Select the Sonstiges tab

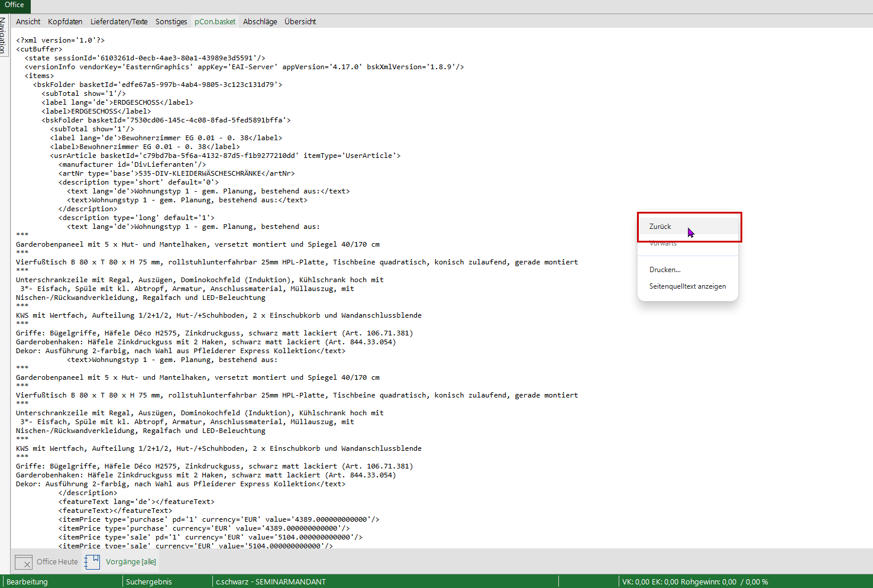coord(171,22)
